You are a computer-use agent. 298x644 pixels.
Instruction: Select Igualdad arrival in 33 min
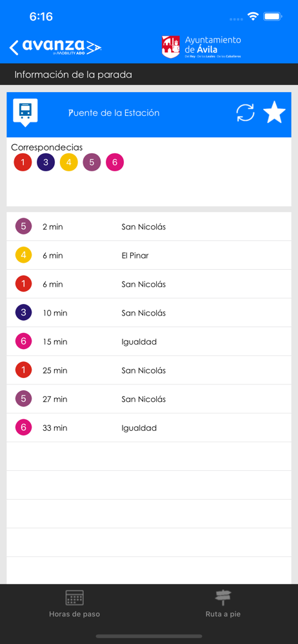click(x=149, y=428)
